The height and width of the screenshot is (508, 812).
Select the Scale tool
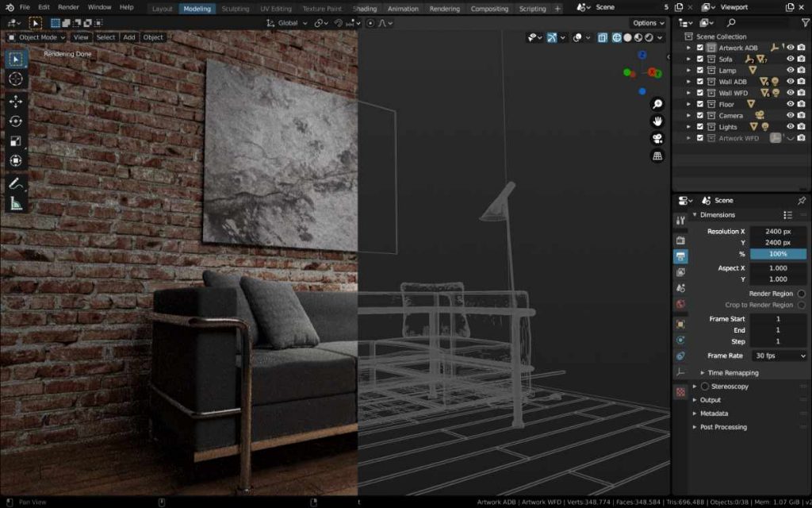(x=16, y=141)
